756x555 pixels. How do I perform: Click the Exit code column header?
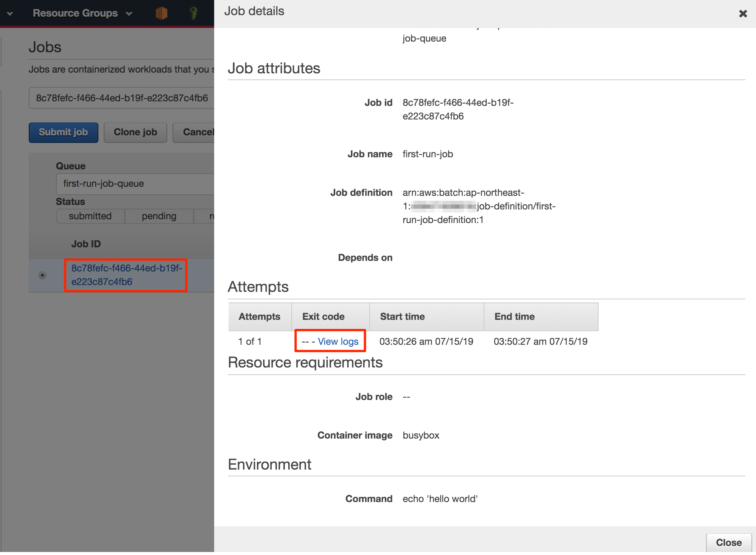[x=324, y=317]
